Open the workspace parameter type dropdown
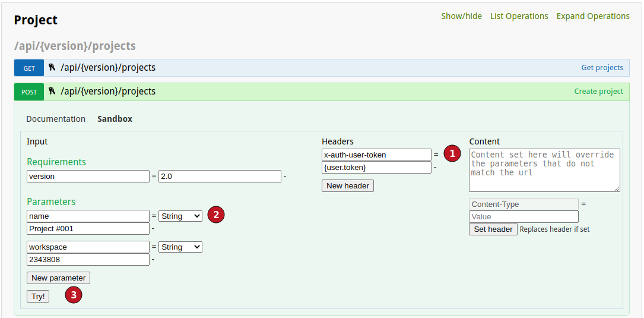Screen dimensions: 644x318 pyautogui.click(x=180, y=247)
